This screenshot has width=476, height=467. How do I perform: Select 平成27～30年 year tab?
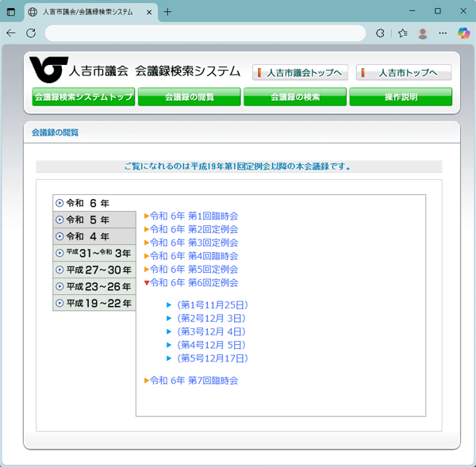(94, 270)
